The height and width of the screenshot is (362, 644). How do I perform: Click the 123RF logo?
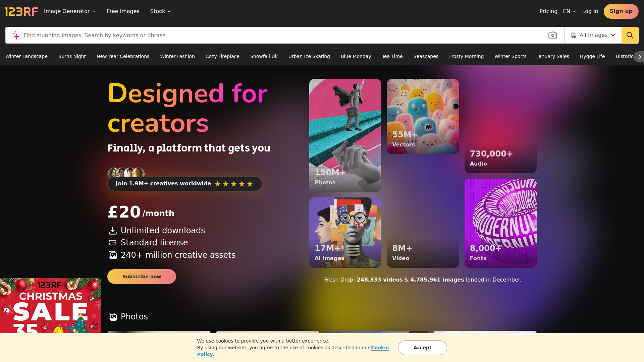click(x=21, y=11)
